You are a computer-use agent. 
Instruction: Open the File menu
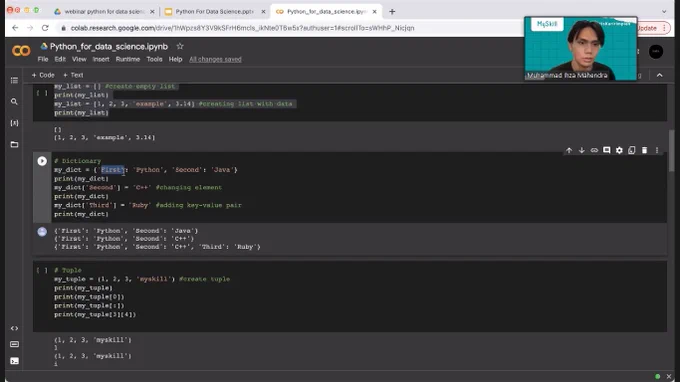pos(43,59)
